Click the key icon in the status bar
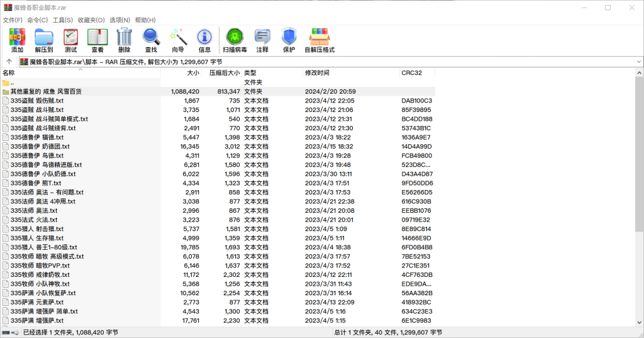644x338 pixels. click(x=15, y=332)
